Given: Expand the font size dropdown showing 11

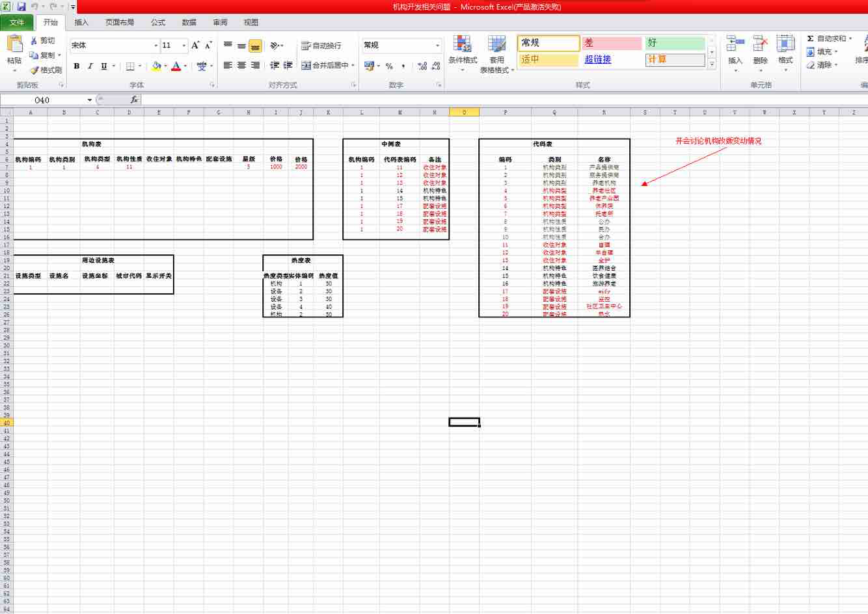Looking at the screenshot, I should click(x=183, y=46).
